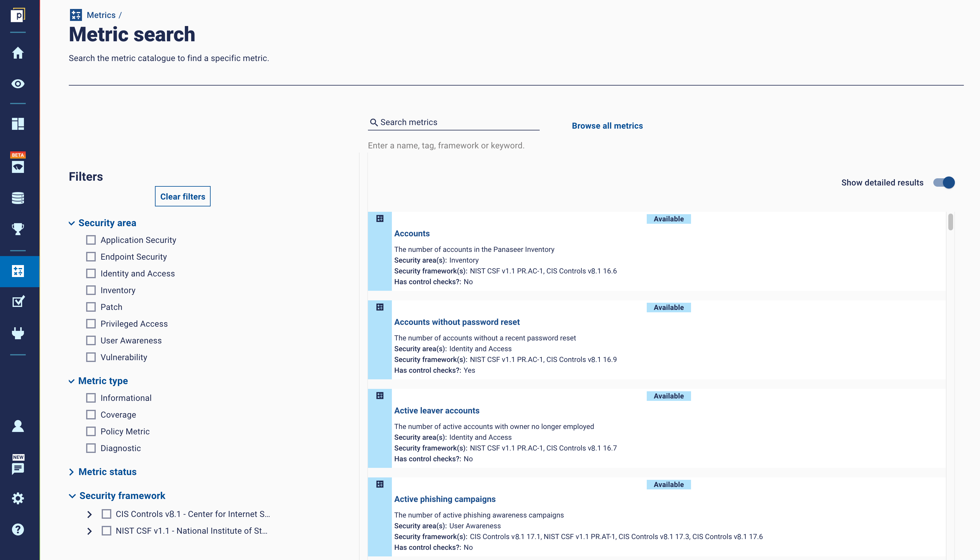Open Browse all metrics link
This screenshot has width=980, height=560.
click(x=607, y=126)
